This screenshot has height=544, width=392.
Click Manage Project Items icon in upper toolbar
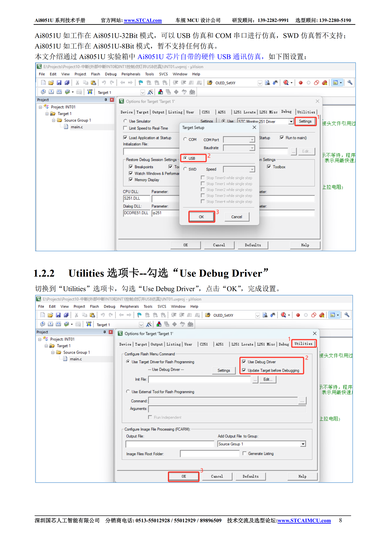pyautogui.click(x=161, y=92)
